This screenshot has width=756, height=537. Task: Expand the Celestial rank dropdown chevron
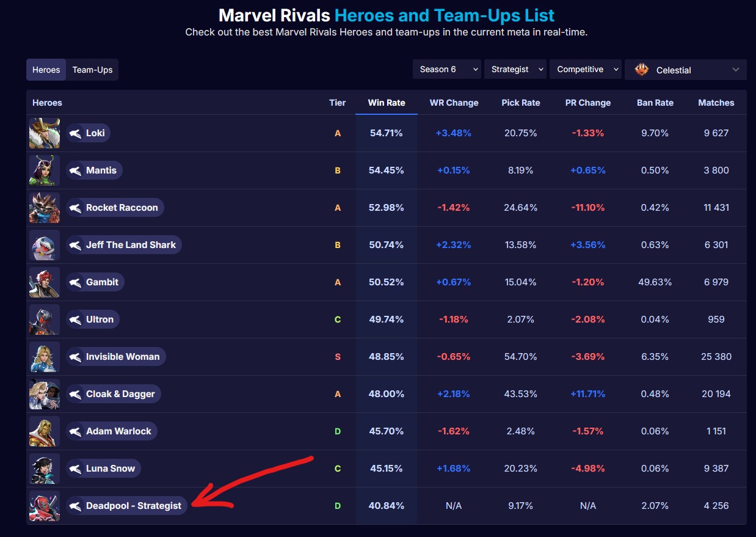[x=735, y=70]
